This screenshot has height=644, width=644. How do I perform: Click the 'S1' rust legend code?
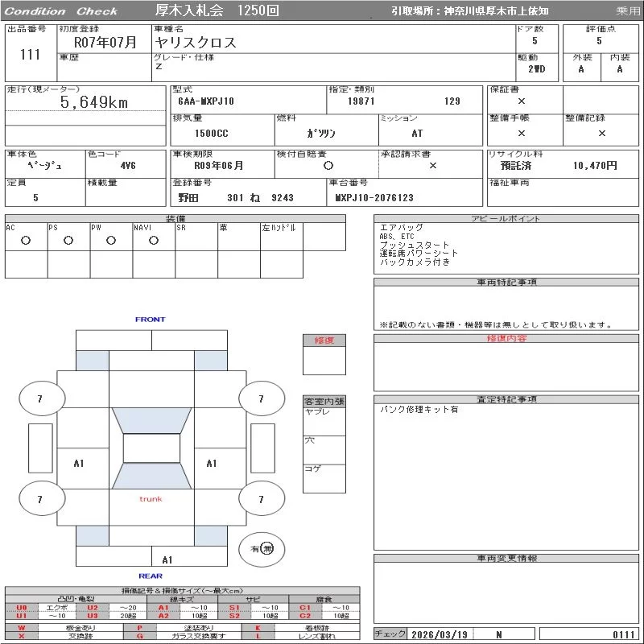234,608
